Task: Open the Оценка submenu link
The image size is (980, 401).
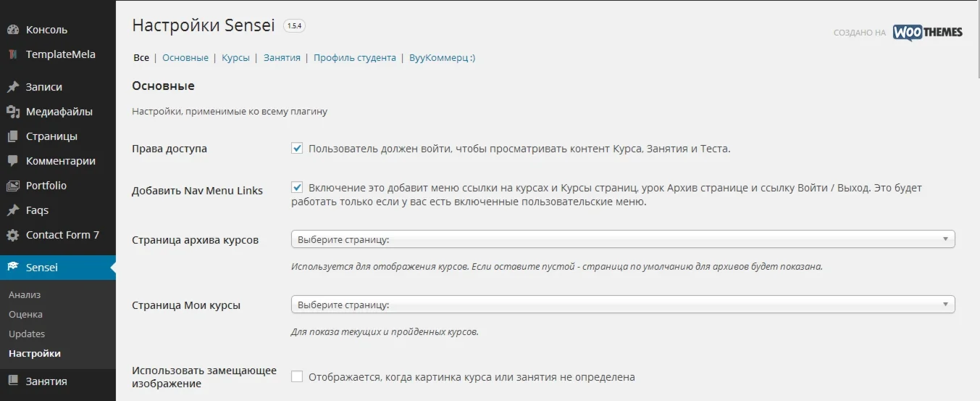Action: point(25,315)
